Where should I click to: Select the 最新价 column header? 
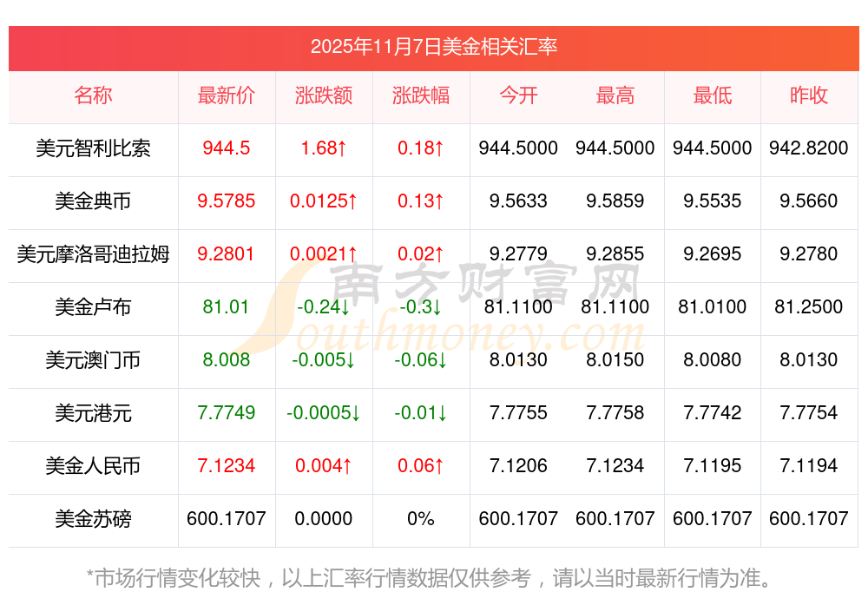point(226,95)
